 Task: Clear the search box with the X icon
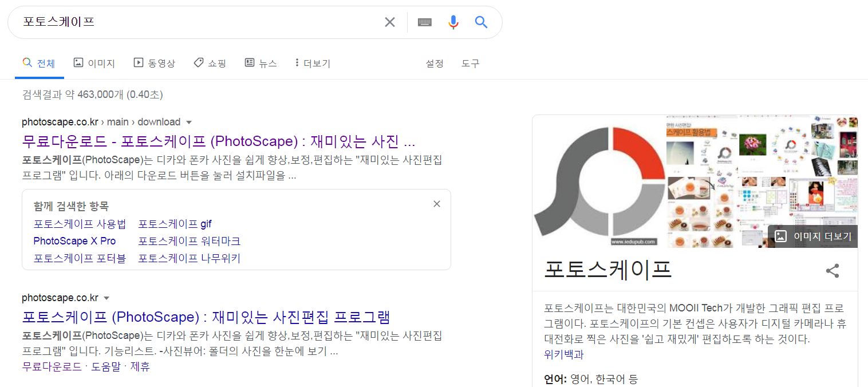390,22
